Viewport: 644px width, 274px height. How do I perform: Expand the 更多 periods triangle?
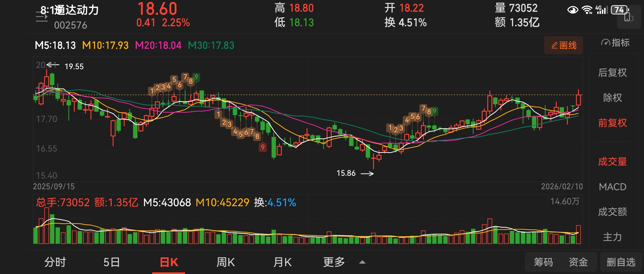(x=362, y=262)
